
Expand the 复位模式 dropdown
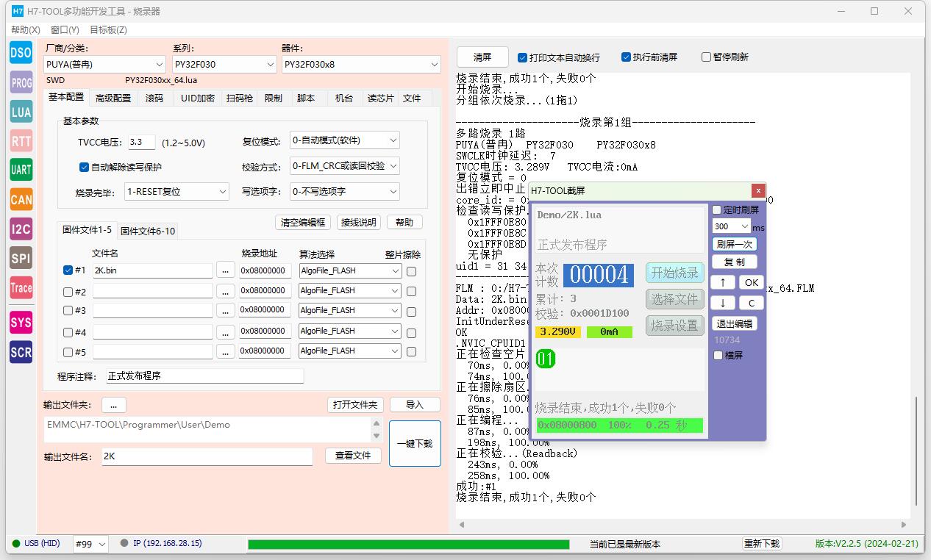(345, 140)
